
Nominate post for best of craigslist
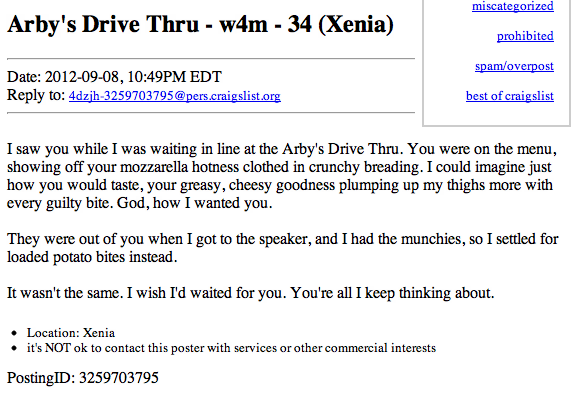pyautogui.click(x=510, y=96)
